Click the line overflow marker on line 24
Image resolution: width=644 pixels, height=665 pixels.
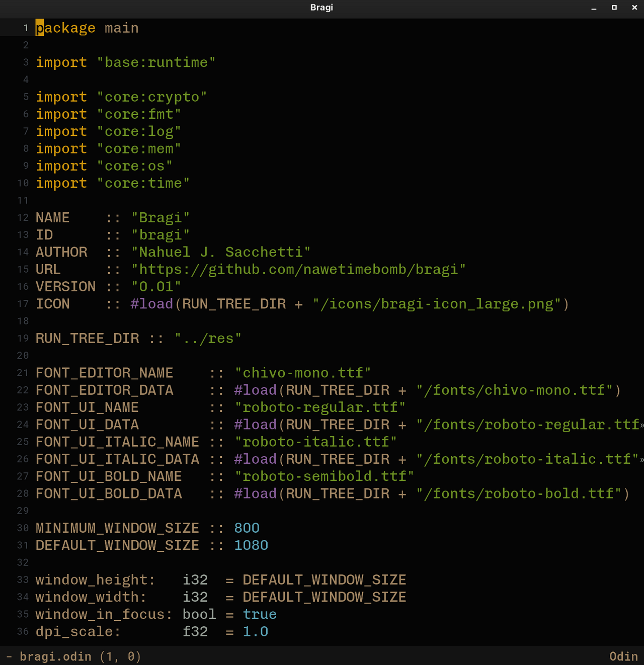pyautogui.click(x=642, y=426)
